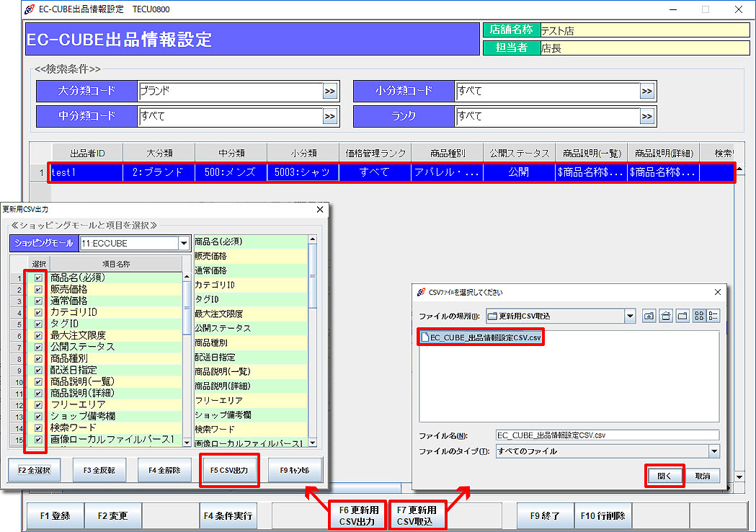Switch file dialog to list view icon
The width and height of the screenshot is (756, 532).
pos(699,316)
